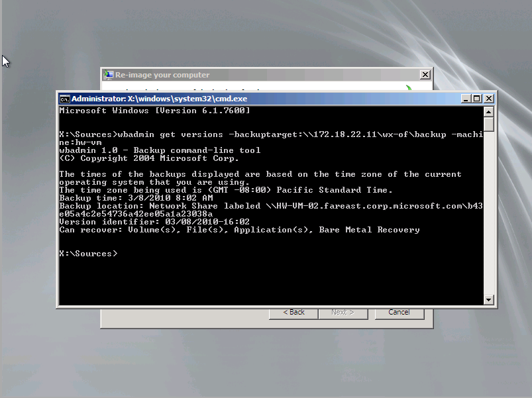
Task: Click the Pacific Standard Time line
Action: tap(226, 190)
